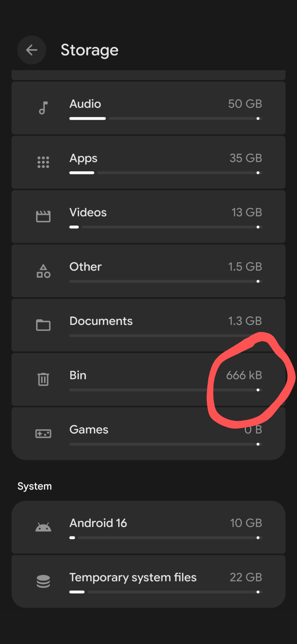Select the Documents label
297x644 pixels.
[101, 321]
